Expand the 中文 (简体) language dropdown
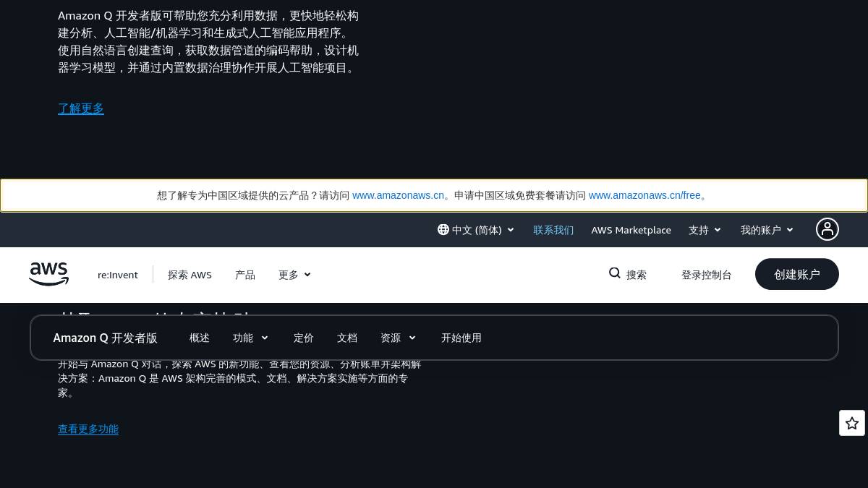The width and height of the screenshot is (868, 488). click(x=476, y=230)
